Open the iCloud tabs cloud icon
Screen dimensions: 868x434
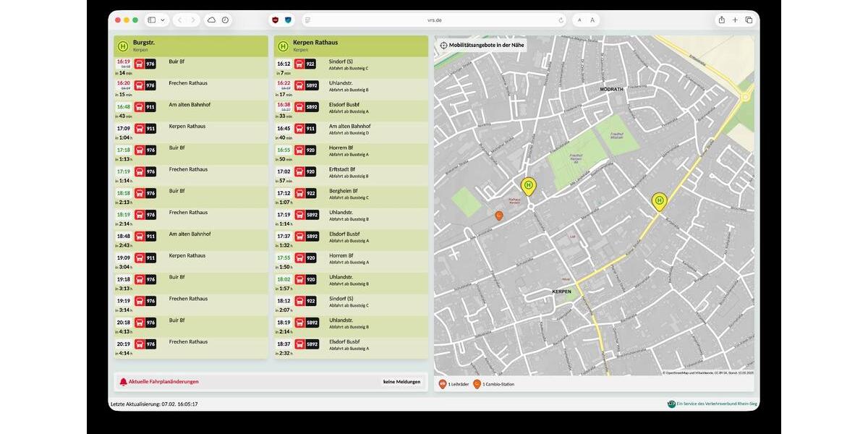click(211, 20)
